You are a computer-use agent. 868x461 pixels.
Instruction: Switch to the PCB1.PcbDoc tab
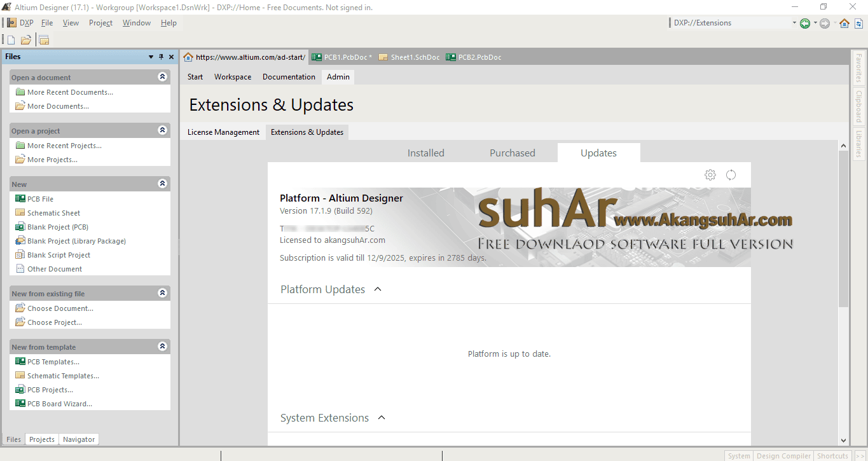point(341,57)
